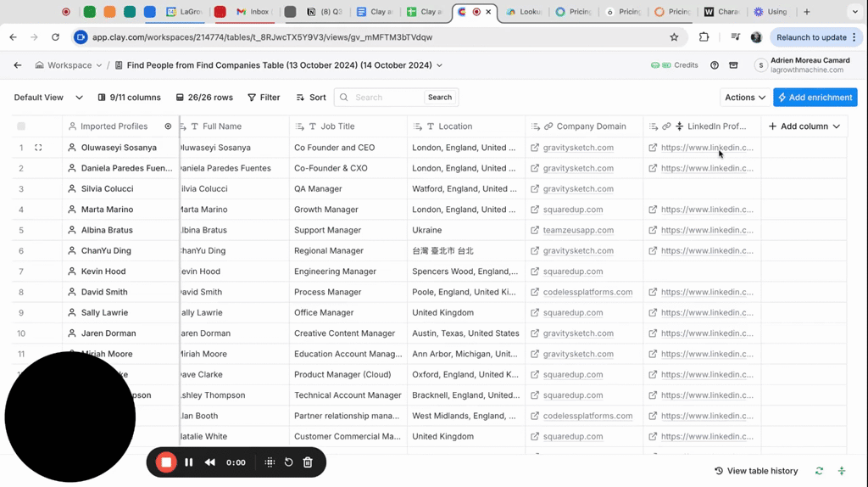Toggle the select-all rows checkbox in the header

21,126
